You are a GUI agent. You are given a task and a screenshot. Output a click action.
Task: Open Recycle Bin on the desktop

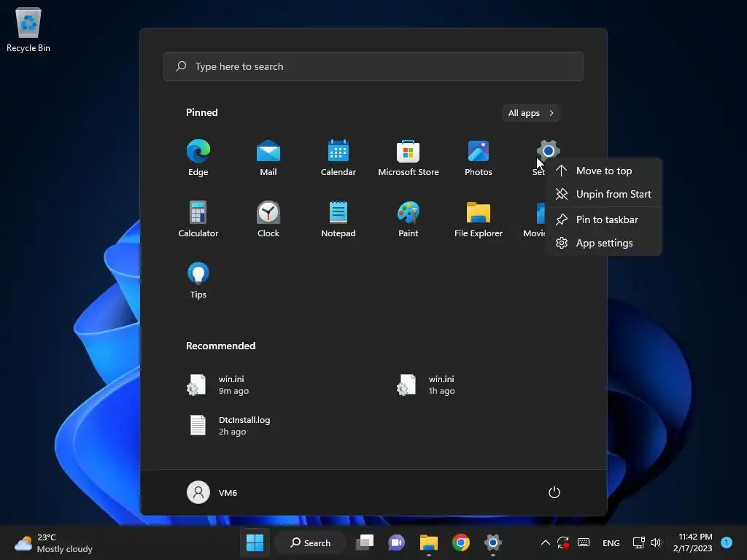(x=28, y=29)
